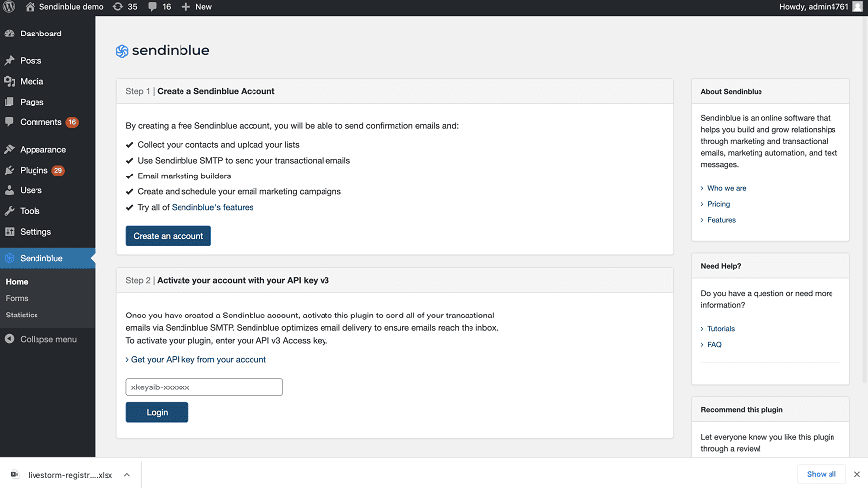Open Sendinblue demo site home icon
Image resolution: width=868 pixels, height=492 pixels.
(x=30, y=7)
